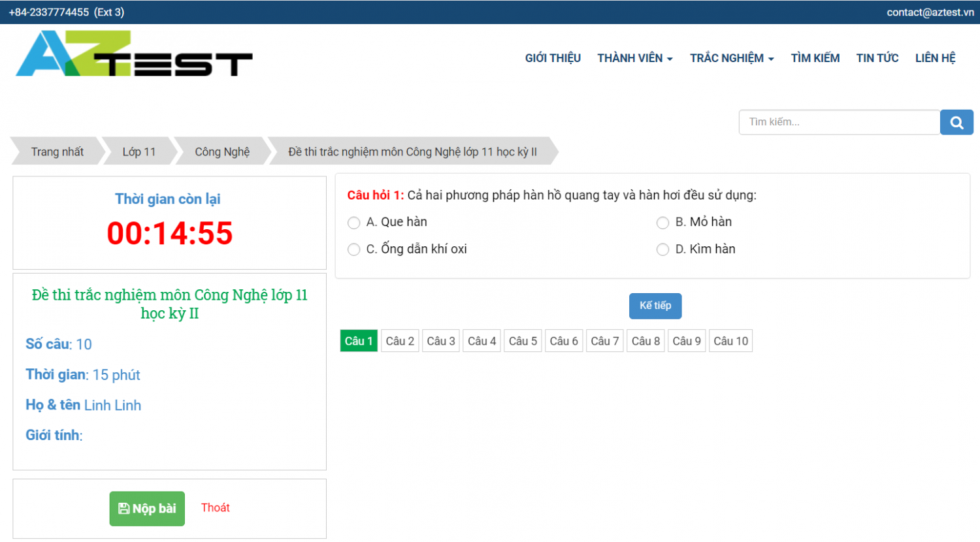The height and width of the screenshot is (542, 980).
Task: Click the Họ & tên Linh Linh text
Action: (84, 405)
